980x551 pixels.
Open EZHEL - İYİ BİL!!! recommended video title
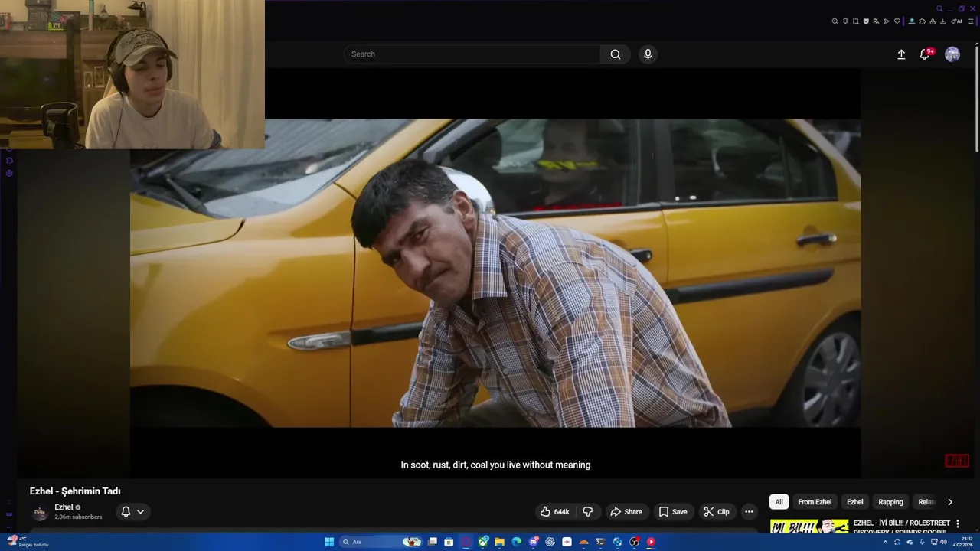901,527
